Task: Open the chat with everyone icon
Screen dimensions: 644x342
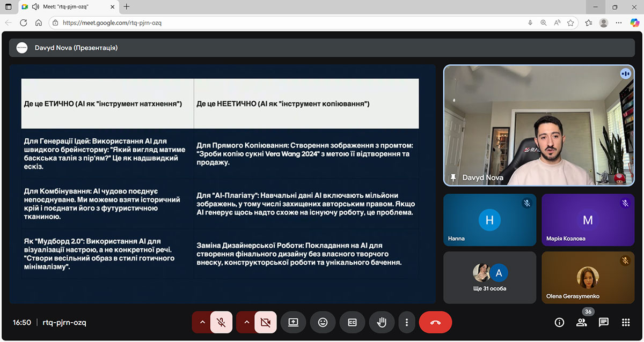Action: pyautogui.click(x=603, y=322)
